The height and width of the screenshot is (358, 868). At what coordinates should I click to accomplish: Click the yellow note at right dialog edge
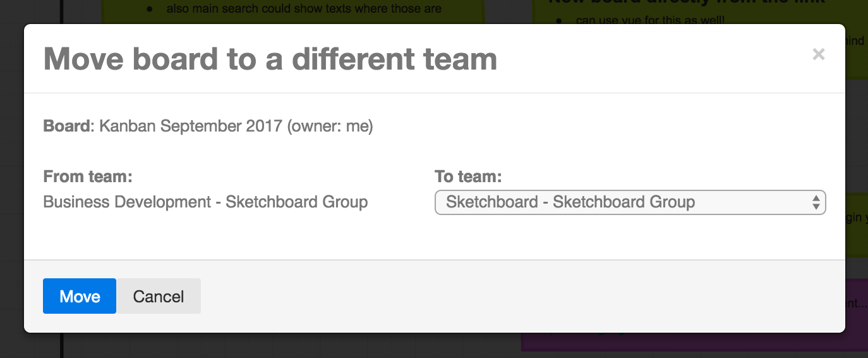pyautogui.click(x=857, y=225)
